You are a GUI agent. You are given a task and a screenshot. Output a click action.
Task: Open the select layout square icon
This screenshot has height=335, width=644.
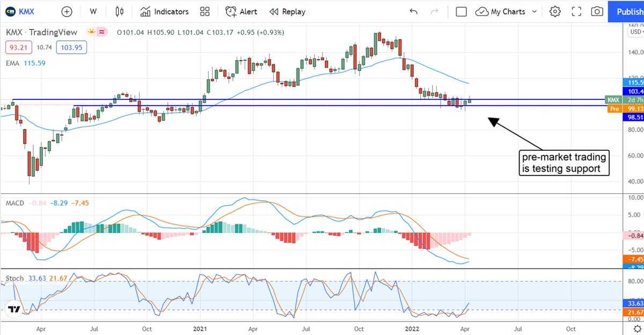[x=461, y=11]
